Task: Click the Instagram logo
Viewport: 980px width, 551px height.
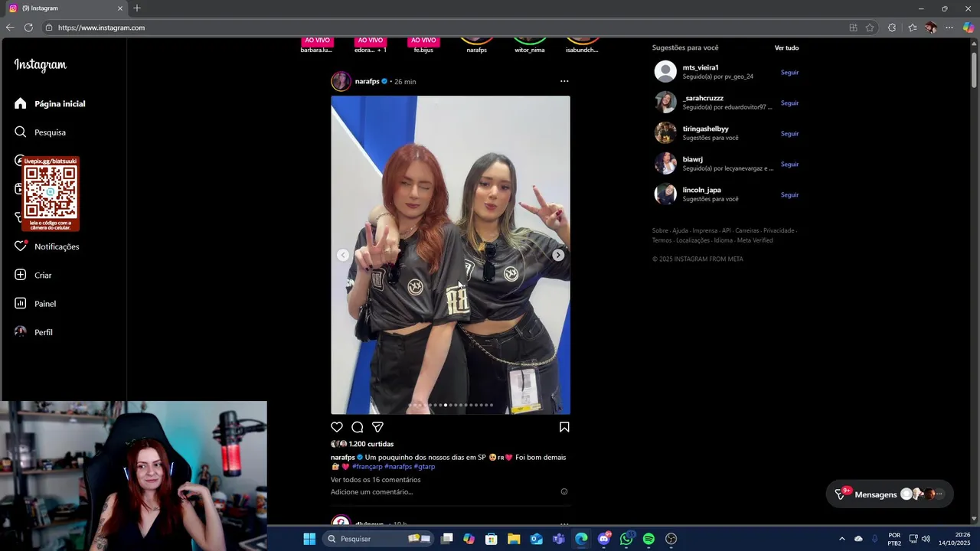Action: click(x=41, y=65)
